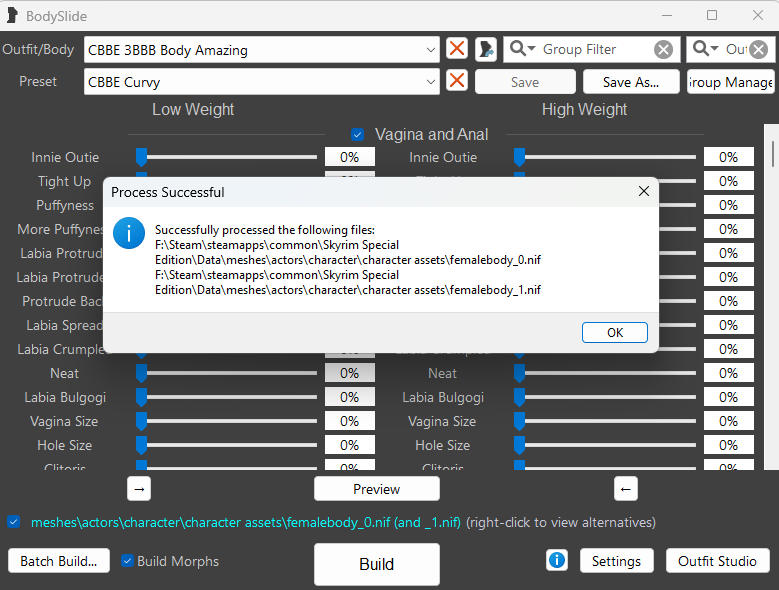
Task: Click the Low Weight heading
Action: (193, 109)
